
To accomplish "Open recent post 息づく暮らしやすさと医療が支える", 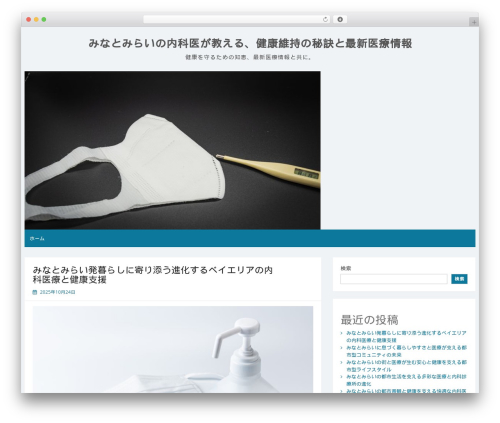I will [406, 351].
